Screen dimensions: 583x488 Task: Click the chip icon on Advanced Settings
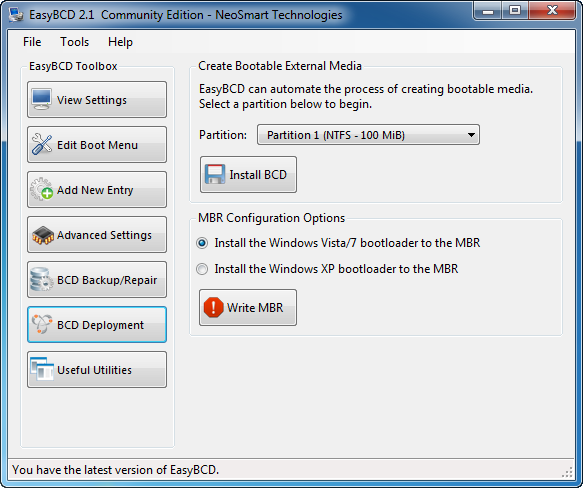click(43, 235)
